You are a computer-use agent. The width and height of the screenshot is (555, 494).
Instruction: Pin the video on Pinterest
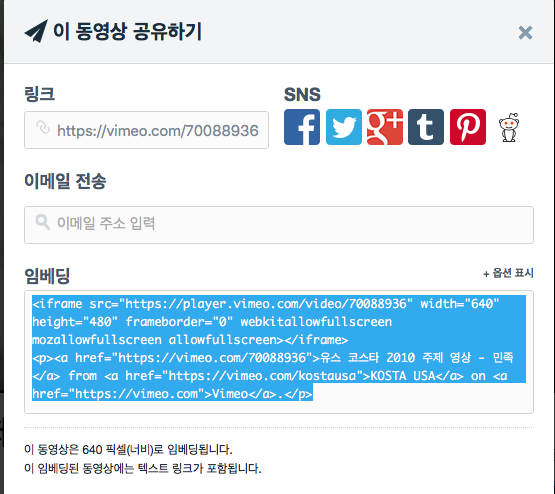[468, 127]
